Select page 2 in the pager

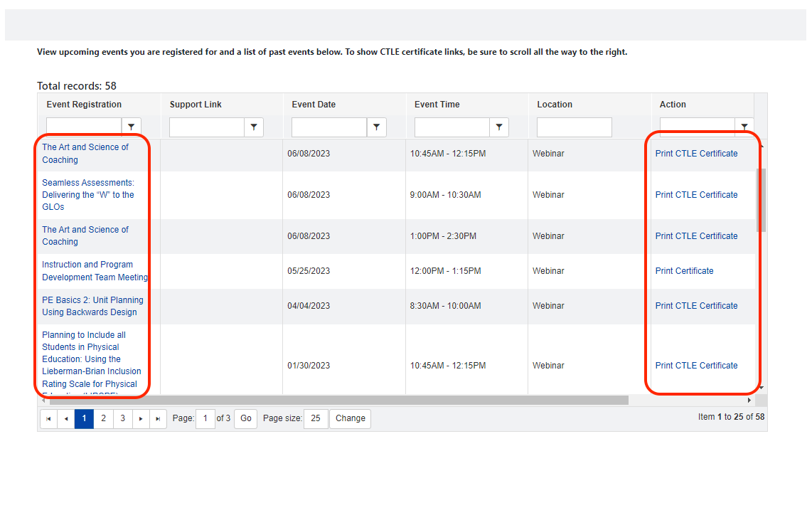click(x=103, y=419)
